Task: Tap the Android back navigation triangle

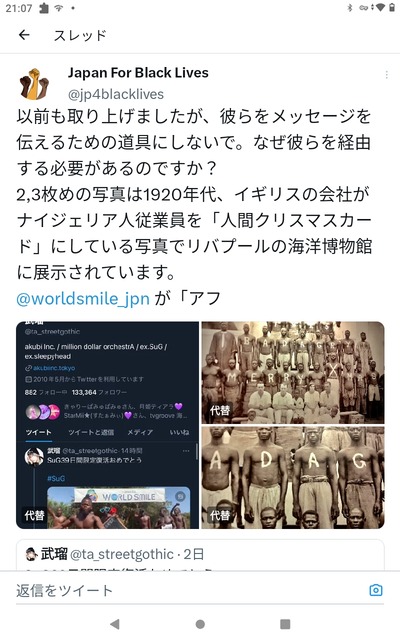Action: coord(115,624)
